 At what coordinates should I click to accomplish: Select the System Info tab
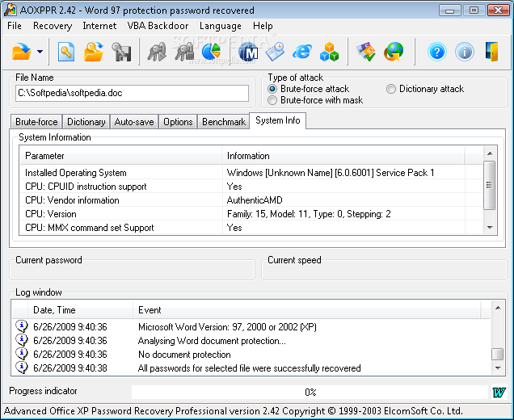pos(278,120)
